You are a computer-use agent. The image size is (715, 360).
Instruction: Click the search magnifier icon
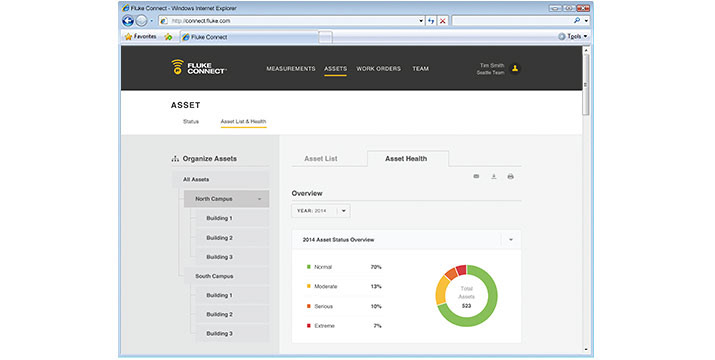(x=577, y=21)
